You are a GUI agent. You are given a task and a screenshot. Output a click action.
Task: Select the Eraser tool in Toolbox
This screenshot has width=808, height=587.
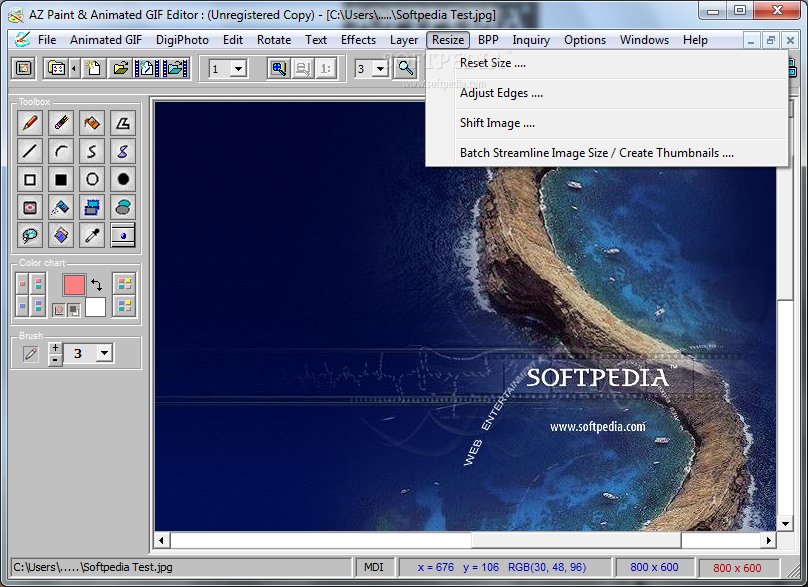[x=61, y=123]
